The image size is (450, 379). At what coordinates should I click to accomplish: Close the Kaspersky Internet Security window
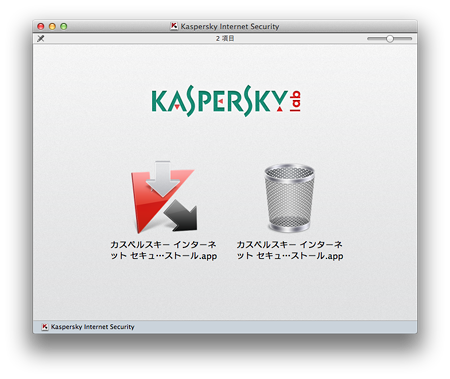pyautogui.click(x=41, y=26)
